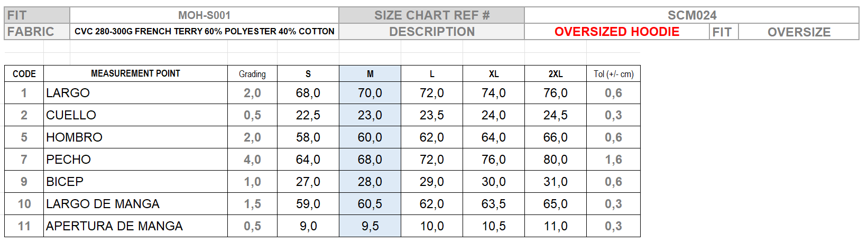This screenshot has width=868, height=243.
Task: Click the MOH-S001 fit code cell
Action: point(204,15)
